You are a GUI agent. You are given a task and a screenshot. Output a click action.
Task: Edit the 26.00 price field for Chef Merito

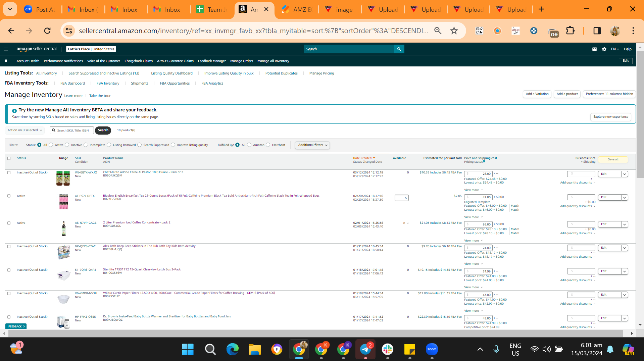(478, 174)
